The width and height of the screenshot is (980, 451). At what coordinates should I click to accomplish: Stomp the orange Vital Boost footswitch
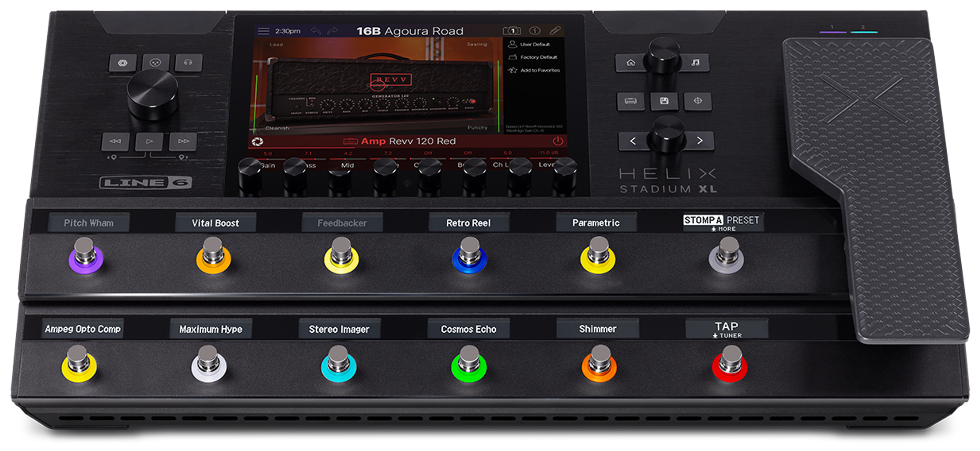[x=213, y=255]
